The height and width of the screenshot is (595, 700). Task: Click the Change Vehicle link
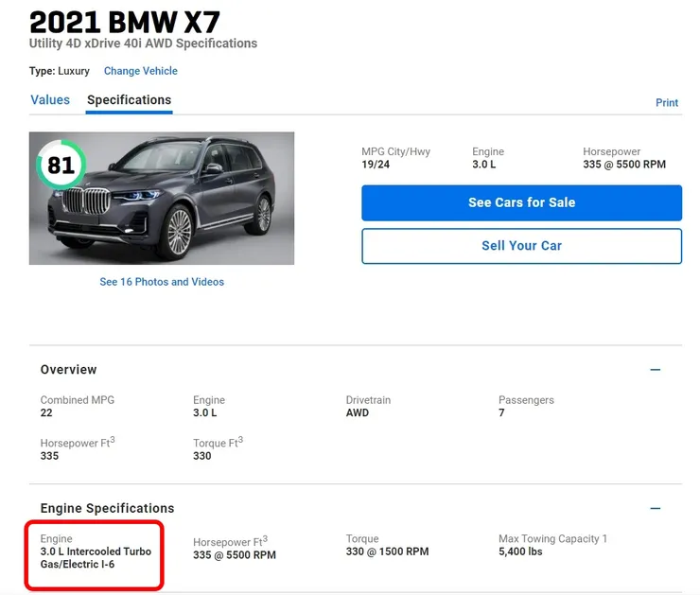click(140, 71)
